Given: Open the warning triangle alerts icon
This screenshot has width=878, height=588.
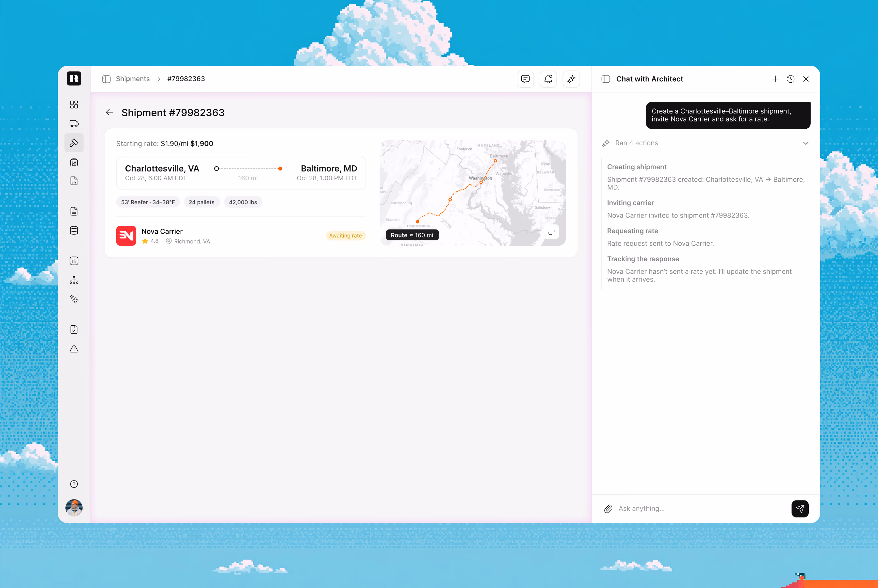Looking at the screenshot, I should click(74, 349).
